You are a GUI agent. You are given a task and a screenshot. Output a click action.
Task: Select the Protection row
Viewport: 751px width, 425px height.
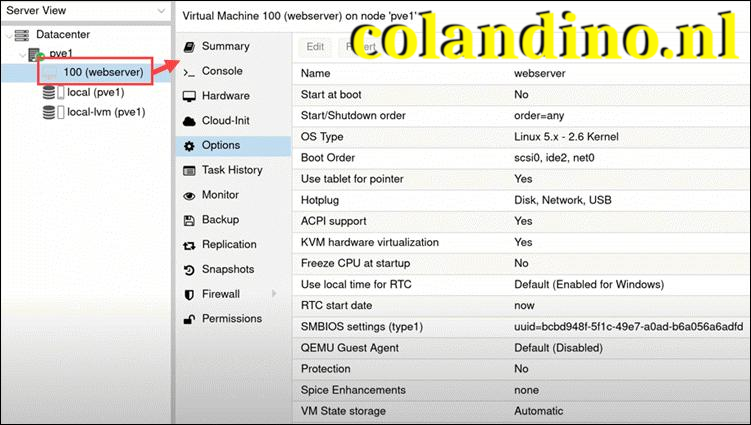521,369
